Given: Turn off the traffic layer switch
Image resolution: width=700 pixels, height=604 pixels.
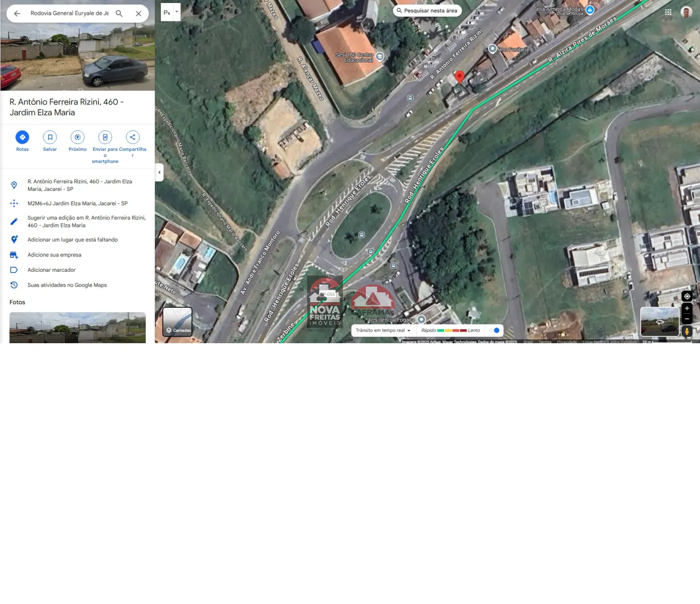Looking at the screenshot, I should (x=494, y=330).
